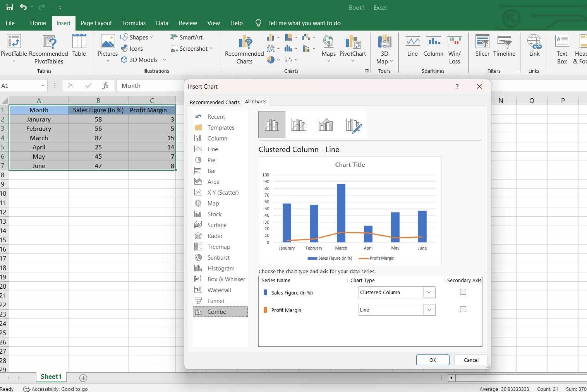Expand the Insert Pie Chart dropdown
Screen dimensions: 587x392
278,60
